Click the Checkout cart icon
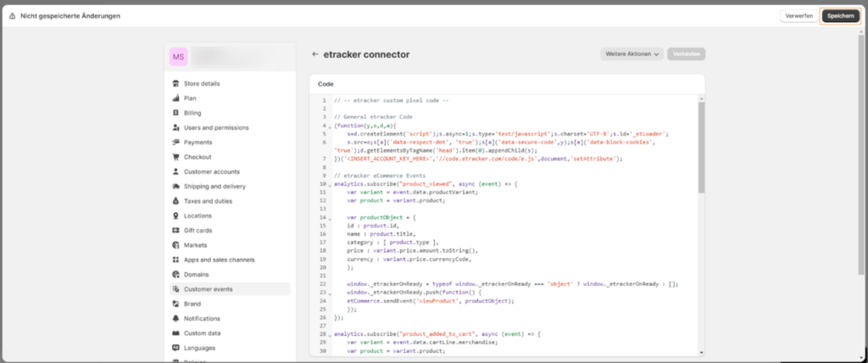 pyautogui.click(x=176, y=157)
